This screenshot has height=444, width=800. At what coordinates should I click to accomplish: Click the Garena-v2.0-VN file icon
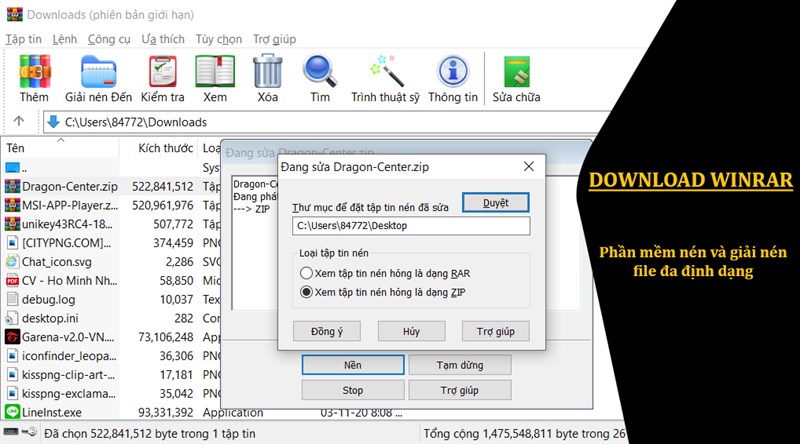[x=12, y=337]
